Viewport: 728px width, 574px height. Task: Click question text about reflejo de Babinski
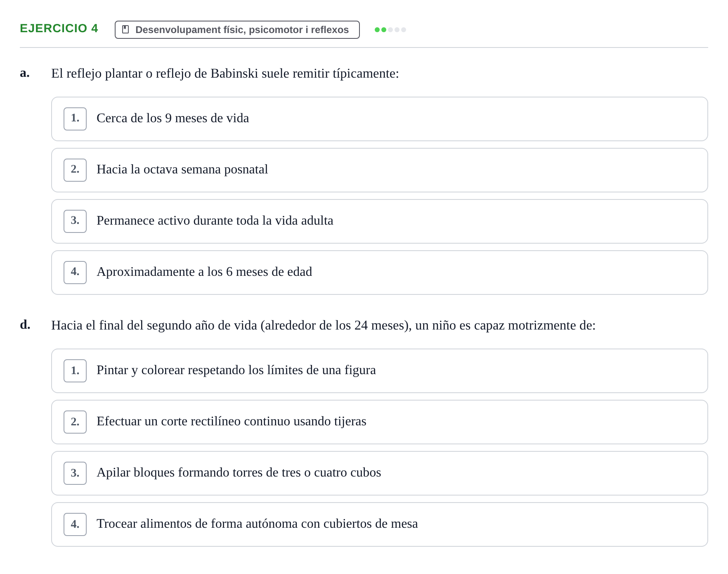click(225, 74)
